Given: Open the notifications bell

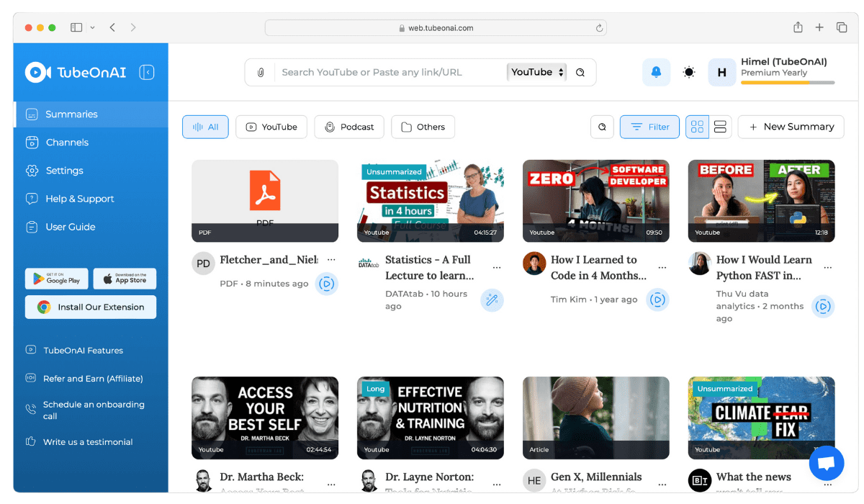Looking at the screenshot, I should [x=656, y=72].
